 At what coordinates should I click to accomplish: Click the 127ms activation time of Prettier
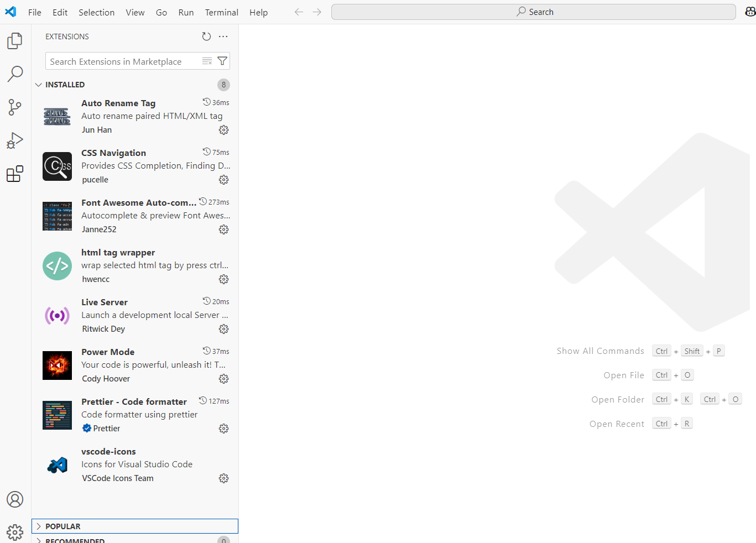point(214,401)
